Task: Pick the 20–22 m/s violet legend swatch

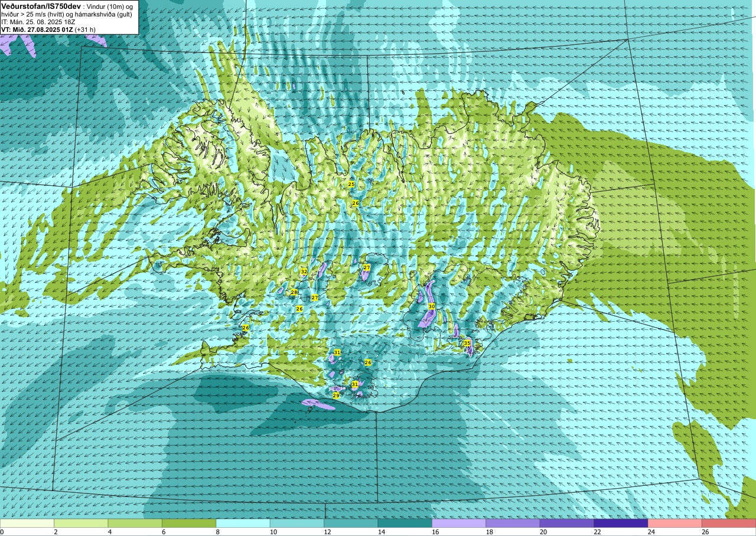Action: (x=567, y=523)
